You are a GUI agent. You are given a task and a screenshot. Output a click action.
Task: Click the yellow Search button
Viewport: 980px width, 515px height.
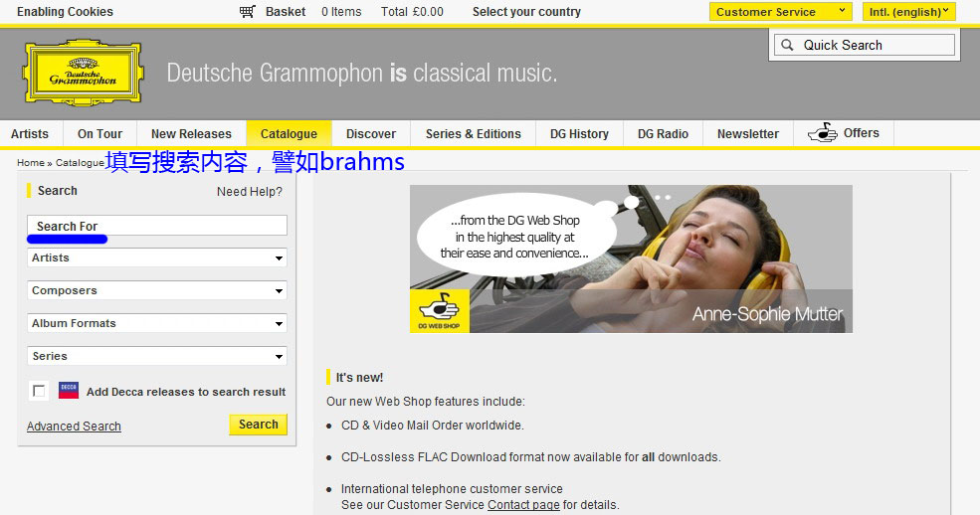(258, 425)
